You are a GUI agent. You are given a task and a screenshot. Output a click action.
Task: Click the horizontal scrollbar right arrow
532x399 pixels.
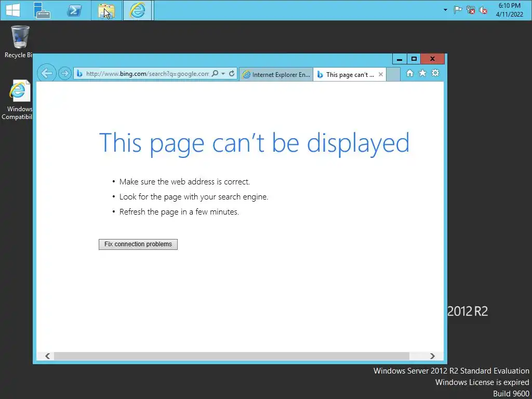pos(432,356)
